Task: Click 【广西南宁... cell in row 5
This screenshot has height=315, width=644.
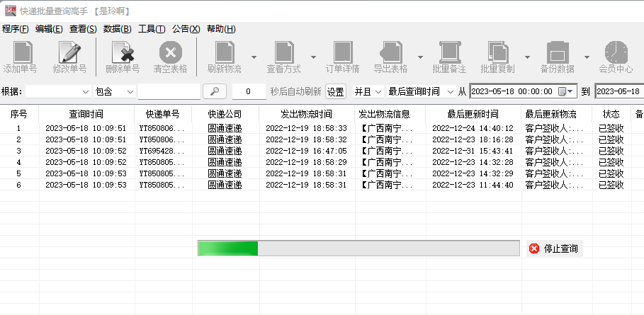Action: pyautogui.click(x=387, y=173)
